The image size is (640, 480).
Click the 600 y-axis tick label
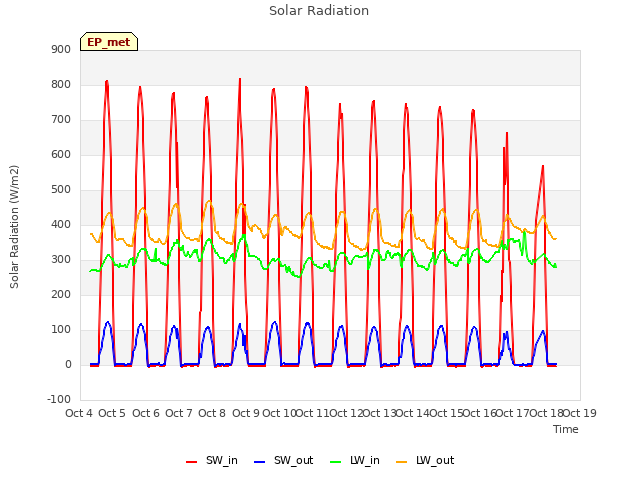click(x=61, y=154)
